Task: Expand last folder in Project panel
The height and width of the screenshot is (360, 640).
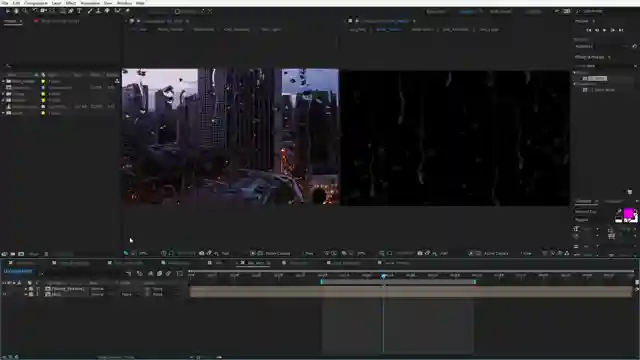Action: click(3, 113)
